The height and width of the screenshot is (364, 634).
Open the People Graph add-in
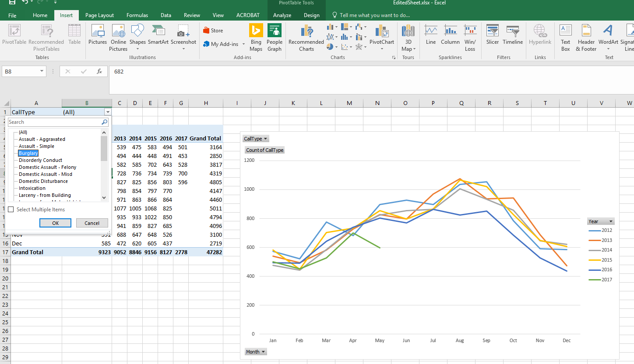point(275,37)
